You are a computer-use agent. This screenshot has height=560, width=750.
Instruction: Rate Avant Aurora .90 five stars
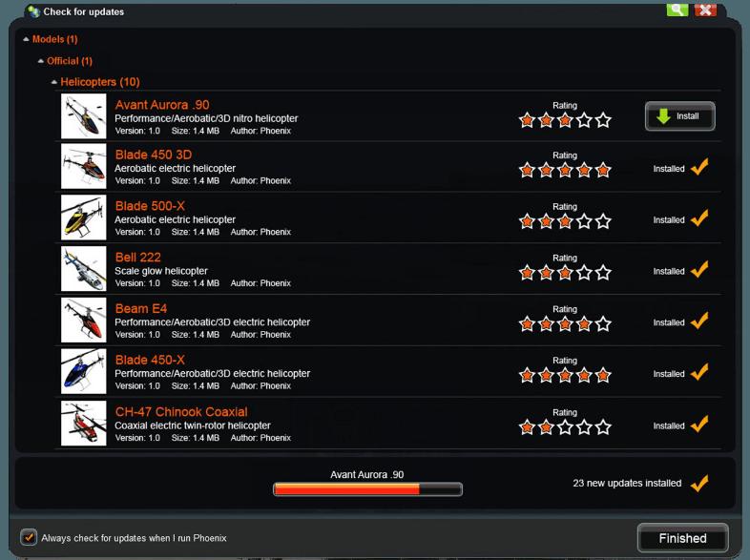coord(603,120)
